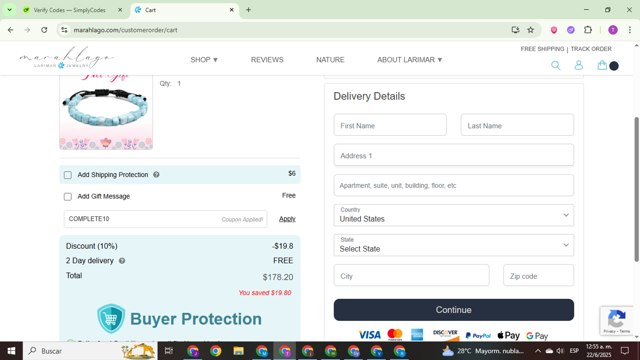Click the 2 Day delivery help icon
The width and height of the screenshot is (640, 360).
tap(122, 261)
